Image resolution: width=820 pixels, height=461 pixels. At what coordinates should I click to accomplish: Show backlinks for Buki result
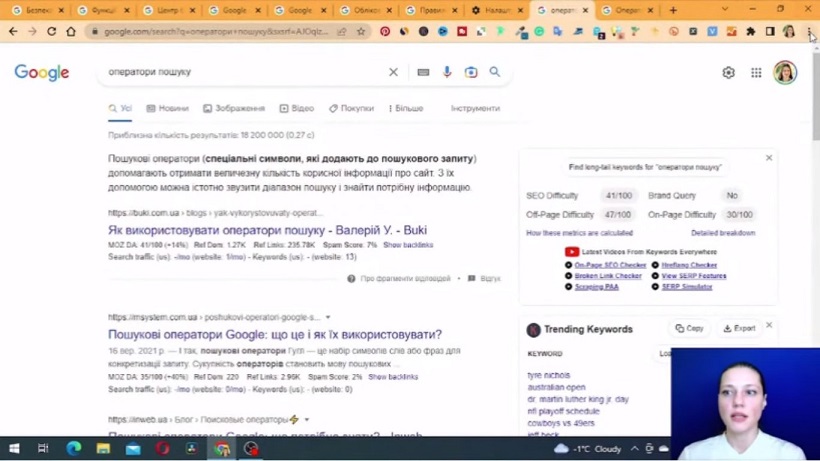[x=408, y=245]
